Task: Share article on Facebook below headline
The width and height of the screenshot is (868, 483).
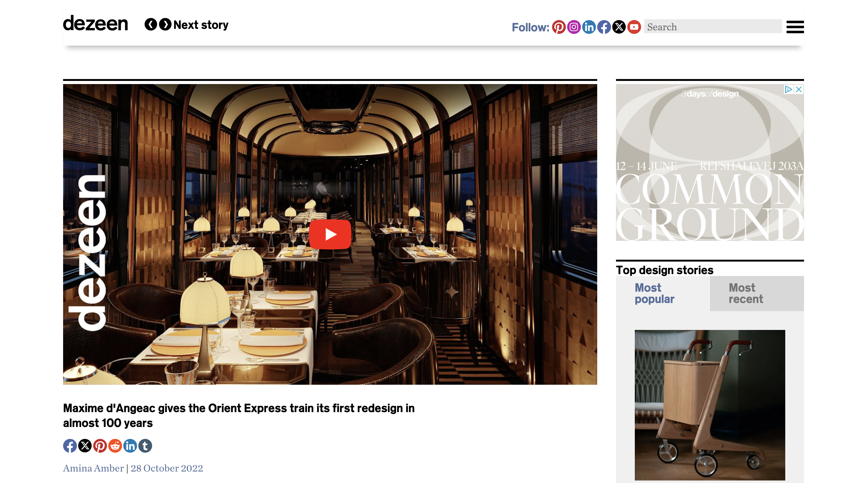Action: (x=70, y=446)
